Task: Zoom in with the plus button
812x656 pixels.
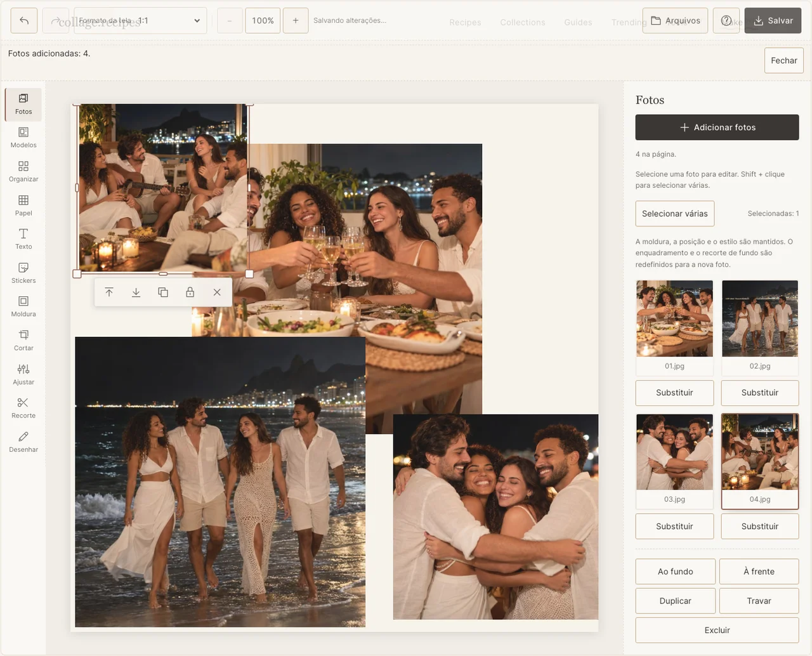Action: click(x=296, y=20)
